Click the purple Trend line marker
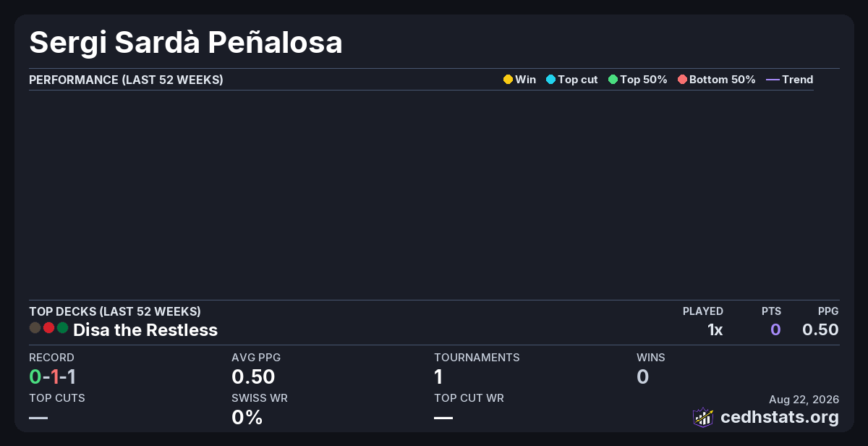Viewport: 868px width, 446px height. [x=773, y=80]
